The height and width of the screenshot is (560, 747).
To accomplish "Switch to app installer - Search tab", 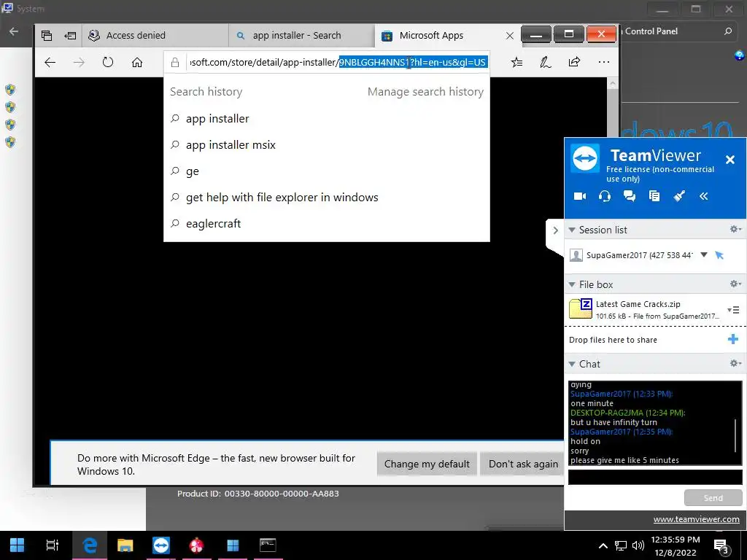I will coord(301,36).
